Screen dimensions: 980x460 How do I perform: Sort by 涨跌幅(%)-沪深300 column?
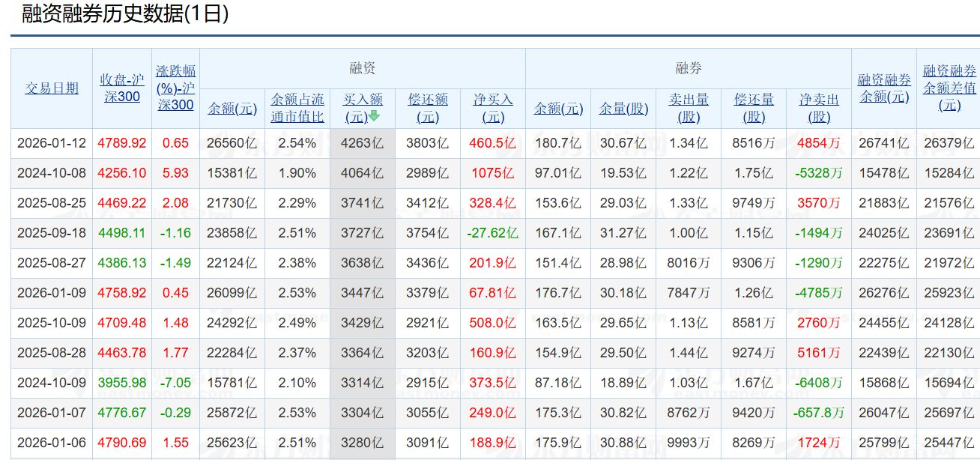coord(176,88)
